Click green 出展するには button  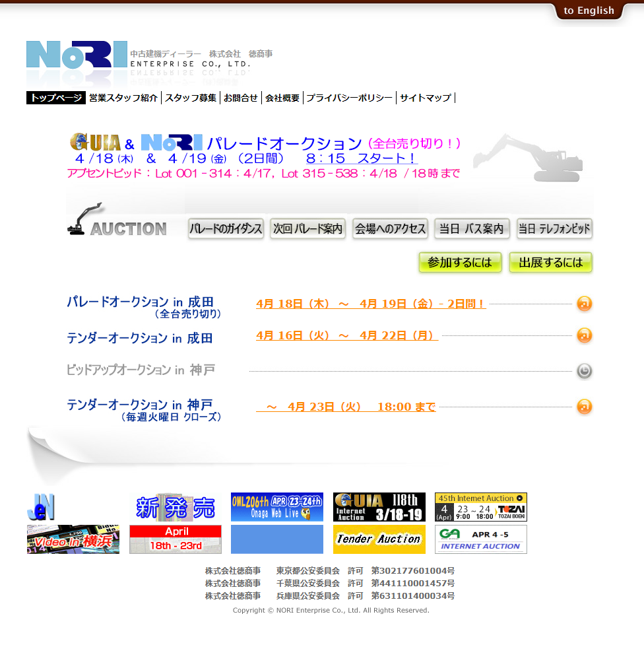click(551, 263)
